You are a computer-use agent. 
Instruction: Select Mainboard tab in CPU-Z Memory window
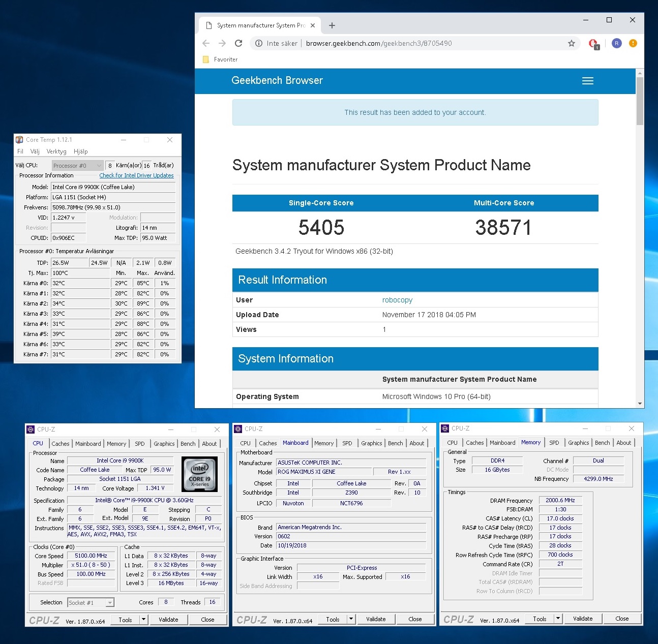point(502,443)
